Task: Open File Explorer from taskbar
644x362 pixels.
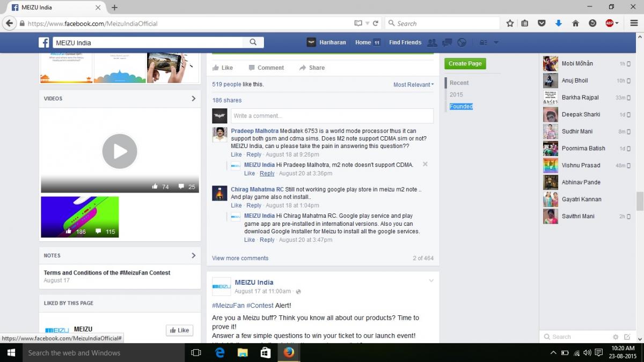Action: [243, 353]
